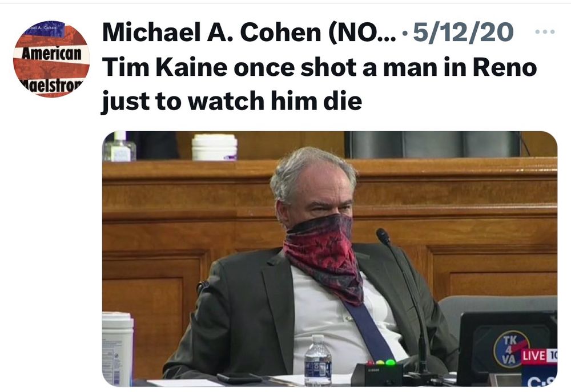Viewport: 571px width, 392px height.
Task: Open the three-dot more options menu
Action: (x=545, y=32)
